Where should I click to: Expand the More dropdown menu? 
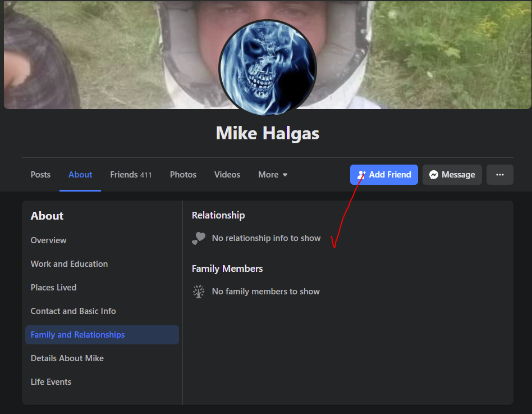coord(273,175)
